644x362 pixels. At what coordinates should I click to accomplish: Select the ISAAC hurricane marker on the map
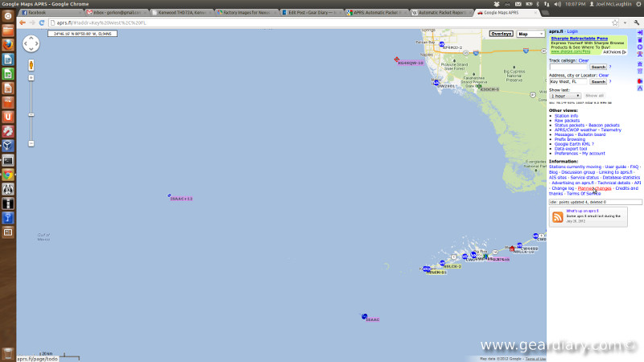pos(365,316)
